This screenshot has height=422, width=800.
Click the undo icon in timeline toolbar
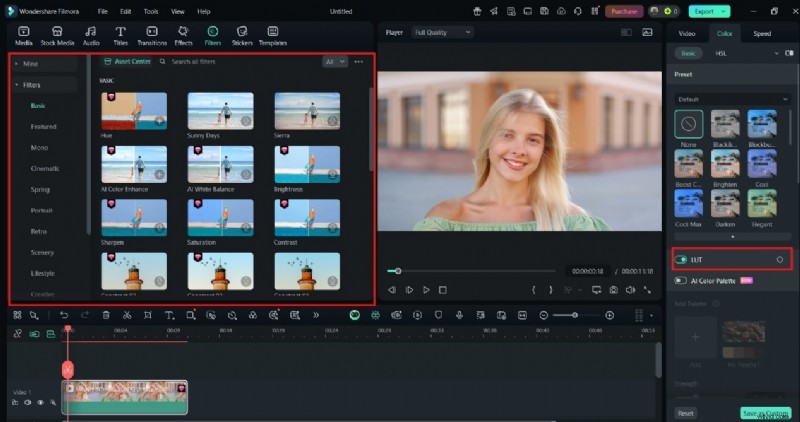(64, 315)
